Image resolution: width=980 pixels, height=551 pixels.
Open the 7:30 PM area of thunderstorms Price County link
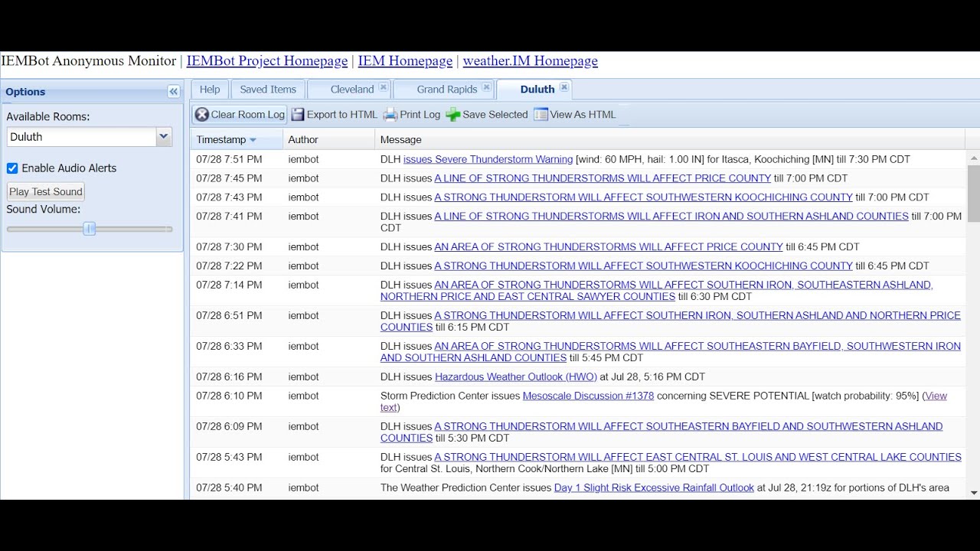tap(609, 247)
